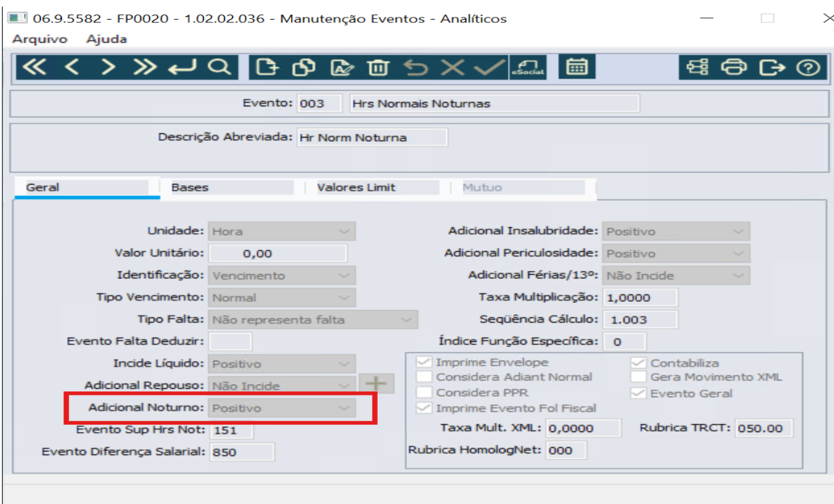Click the Evento code field
This screenshot has height=504, width=834.
(319, 103)
